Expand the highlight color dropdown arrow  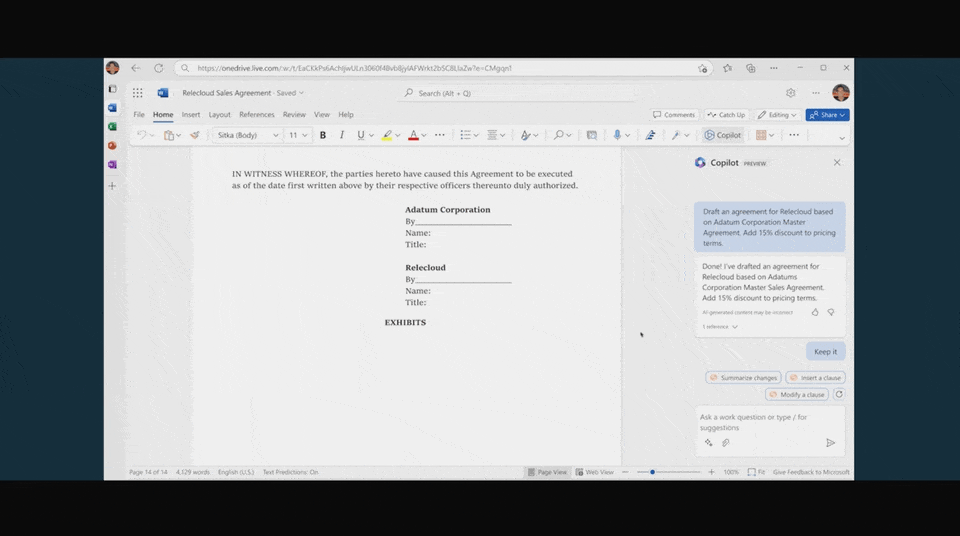398,135
